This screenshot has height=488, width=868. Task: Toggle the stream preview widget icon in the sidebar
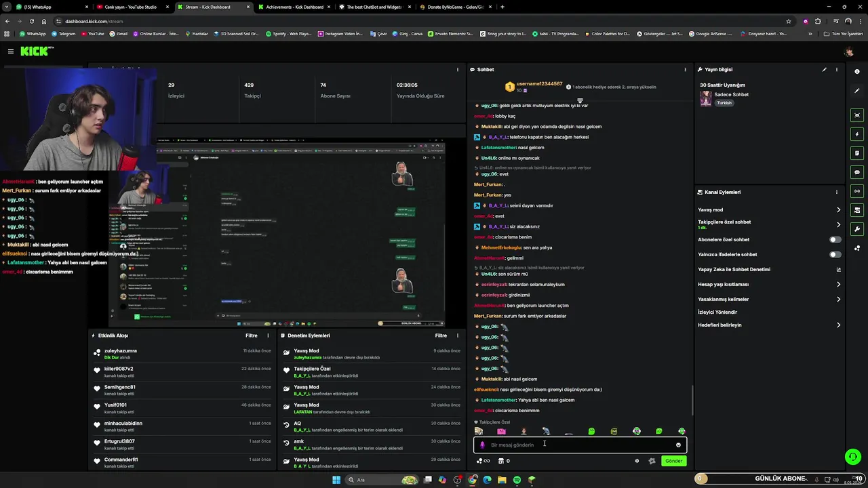tap(857, 115)
